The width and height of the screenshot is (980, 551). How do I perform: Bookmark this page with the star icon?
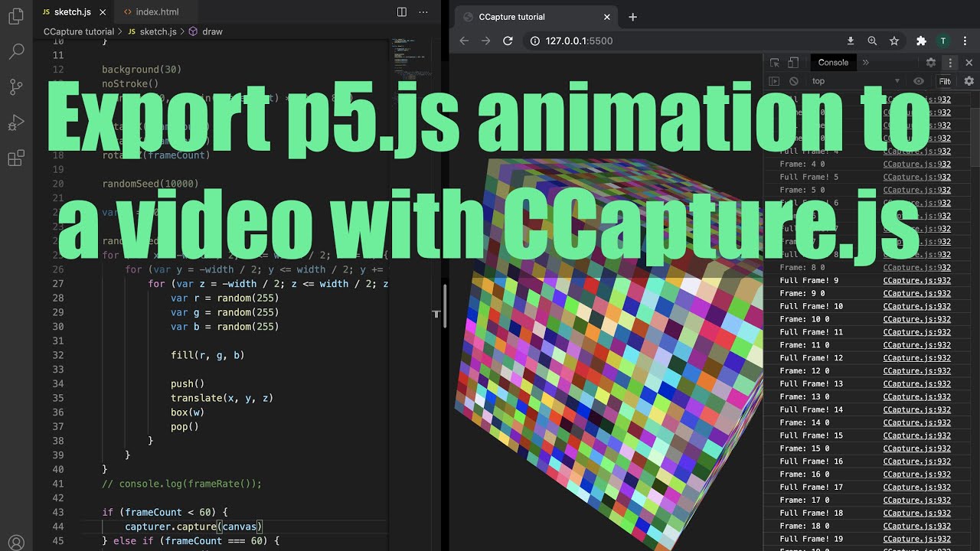[x=893, y=41]
